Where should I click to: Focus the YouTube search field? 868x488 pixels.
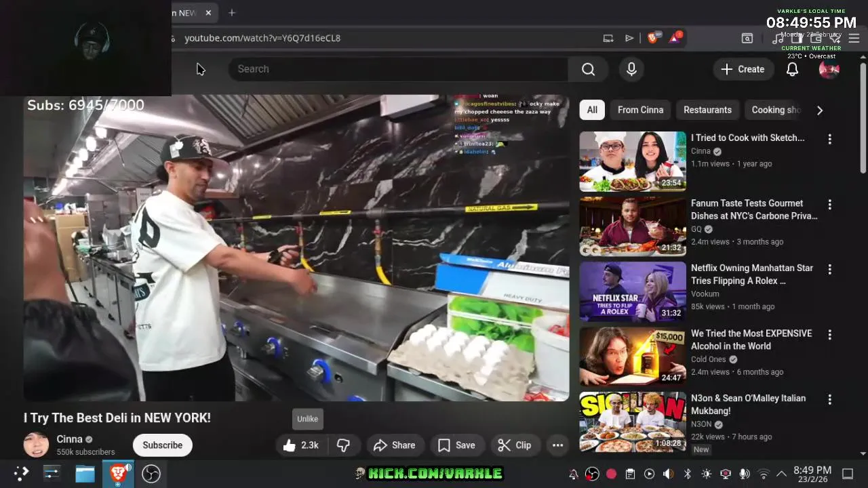[x=398, y=69]
